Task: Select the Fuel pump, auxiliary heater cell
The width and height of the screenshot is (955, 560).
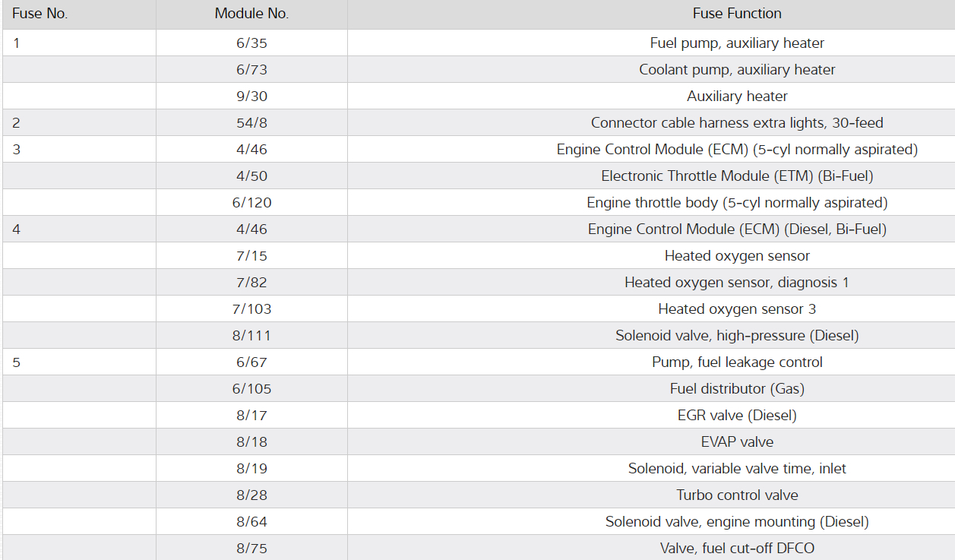Action: (x=736, y=43)
